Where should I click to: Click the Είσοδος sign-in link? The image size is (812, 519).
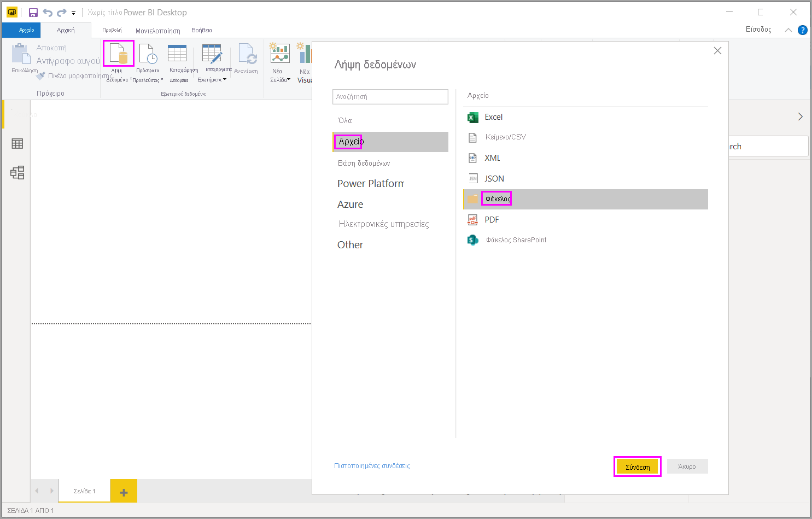coord(758,30)
